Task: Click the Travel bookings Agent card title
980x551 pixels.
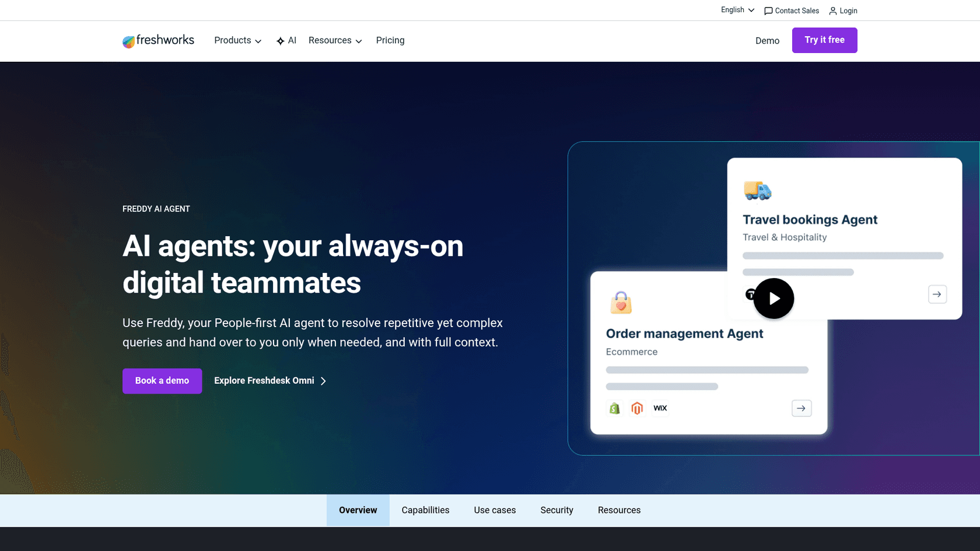Action: click(810, 220)
